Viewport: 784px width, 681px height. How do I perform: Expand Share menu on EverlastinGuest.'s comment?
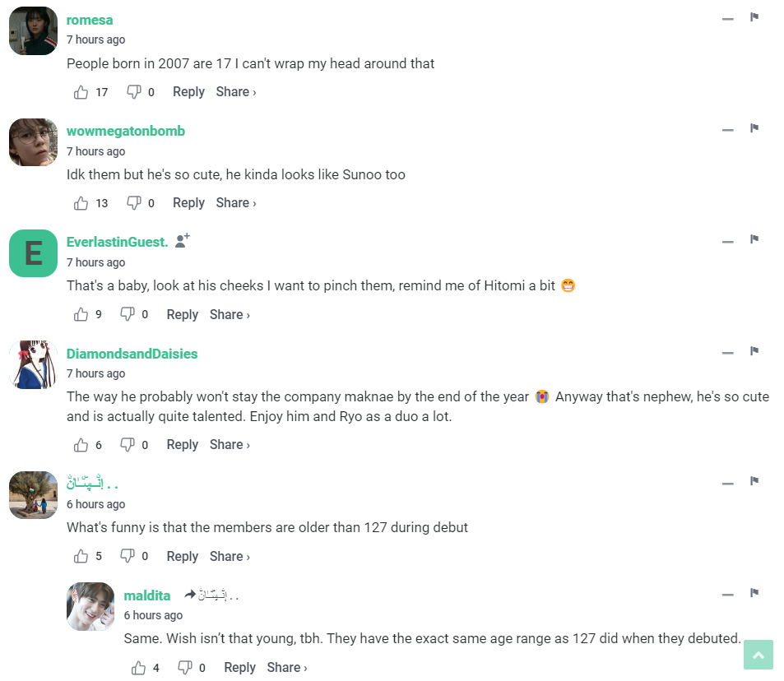pyautogui.click(x=230, y=314)
